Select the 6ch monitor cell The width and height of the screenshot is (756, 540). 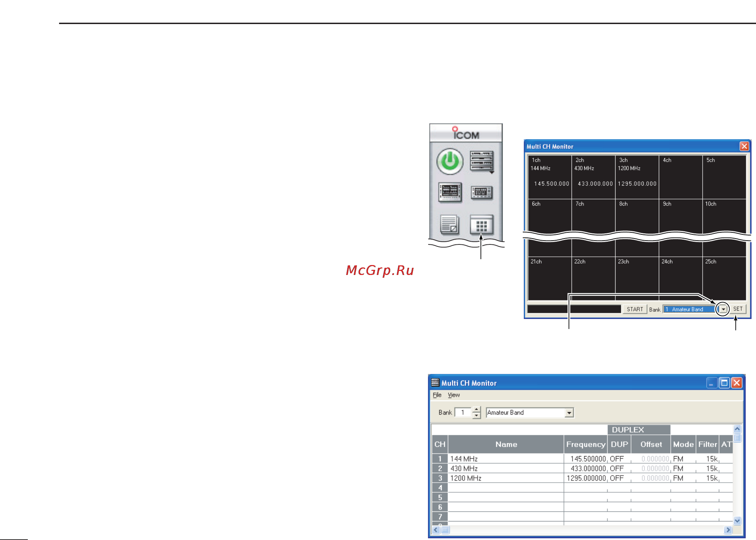550,216
